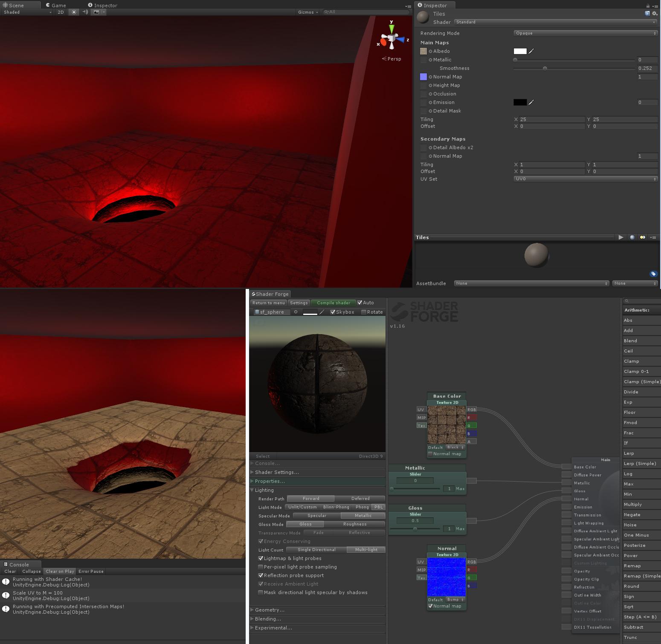Open Inspector panel options menu icon

(x=655, y=6)
